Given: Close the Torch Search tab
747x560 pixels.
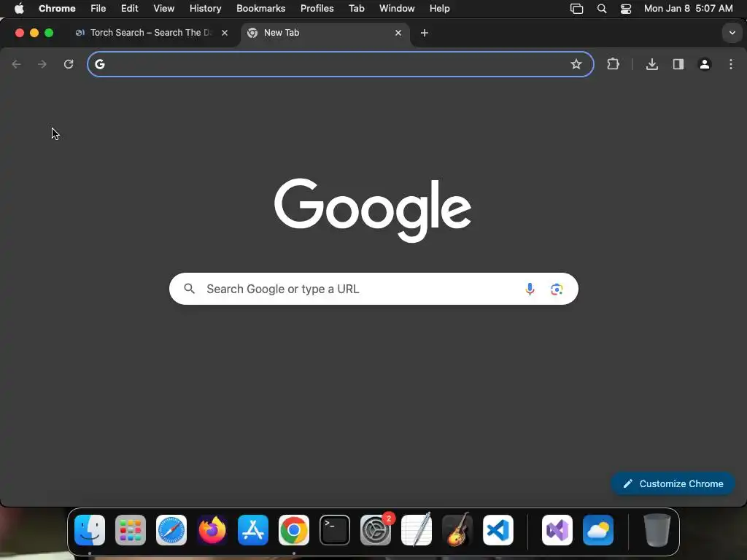Looking at the screenshot, I should (x=225, y=33).
